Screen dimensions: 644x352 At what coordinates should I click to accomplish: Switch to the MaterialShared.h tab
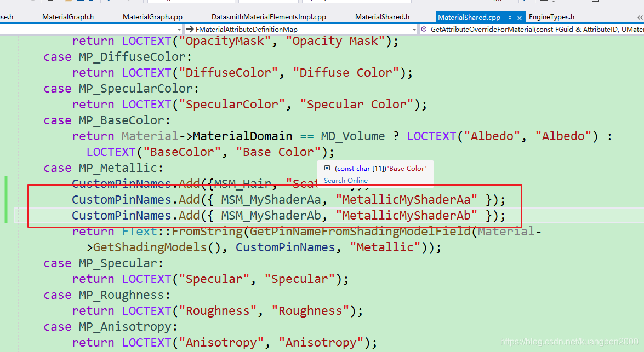click(382, 16)
